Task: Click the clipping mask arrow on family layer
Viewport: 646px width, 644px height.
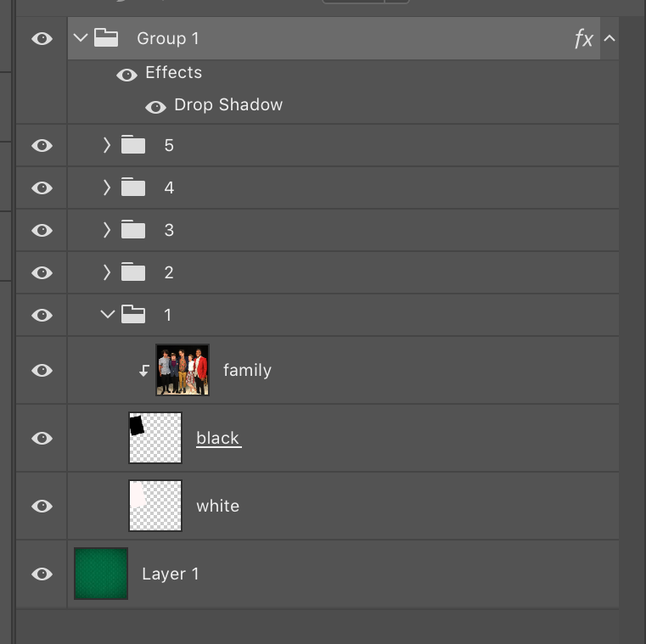Action: (x=144, y=371)
